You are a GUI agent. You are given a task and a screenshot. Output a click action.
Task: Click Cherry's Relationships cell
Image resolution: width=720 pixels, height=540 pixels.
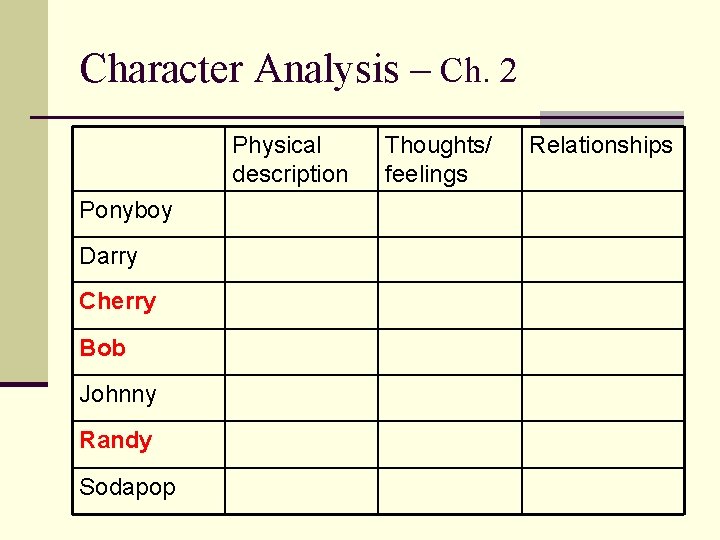click(603, 305)
